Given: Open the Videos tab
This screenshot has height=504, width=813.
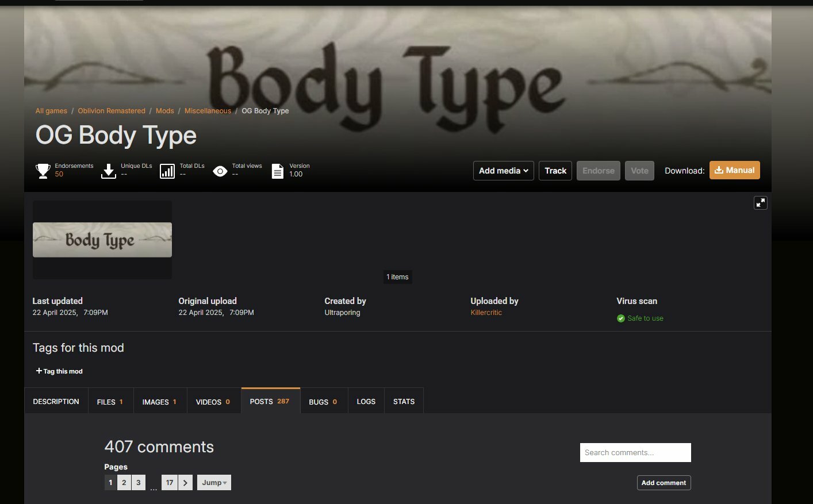Looking at the screenshot, I should (213, 402).
